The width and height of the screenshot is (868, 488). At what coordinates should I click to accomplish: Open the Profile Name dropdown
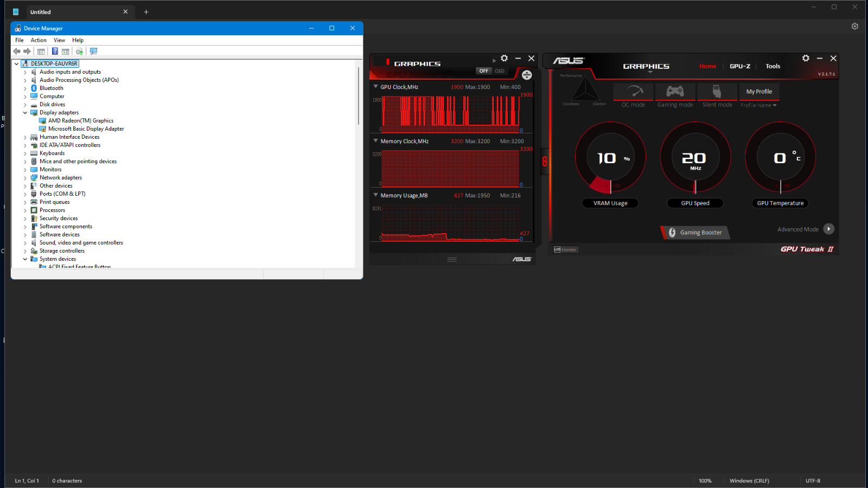click(758, 105)
